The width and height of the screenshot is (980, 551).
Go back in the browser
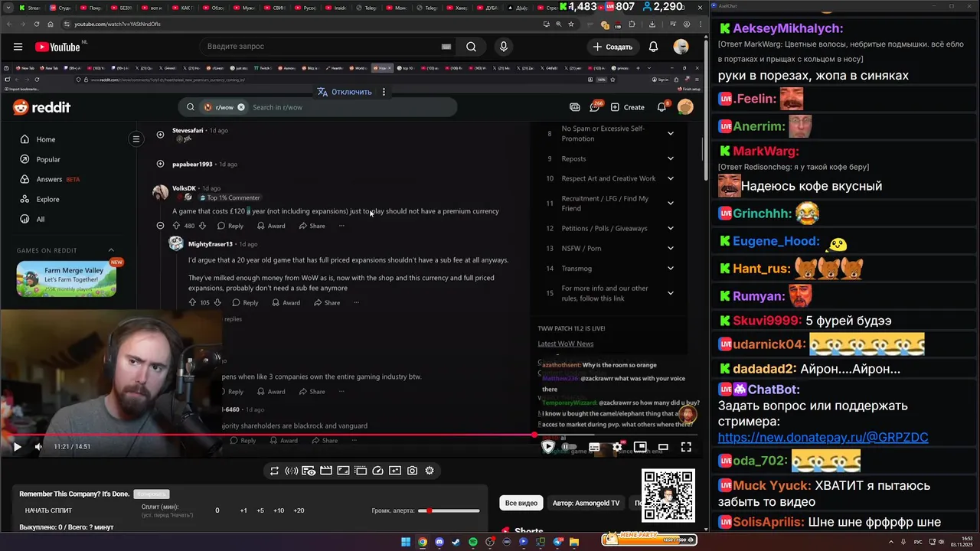8,24
